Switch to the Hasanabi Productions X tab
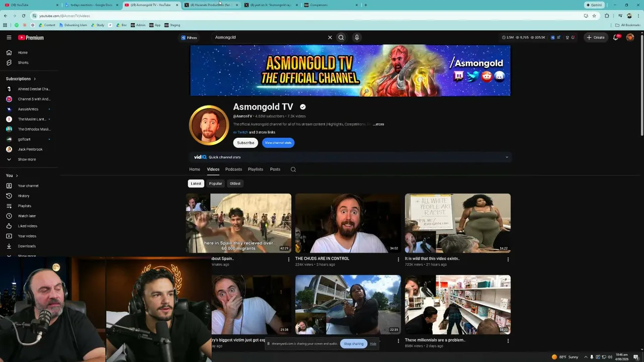 coord(210,5)
